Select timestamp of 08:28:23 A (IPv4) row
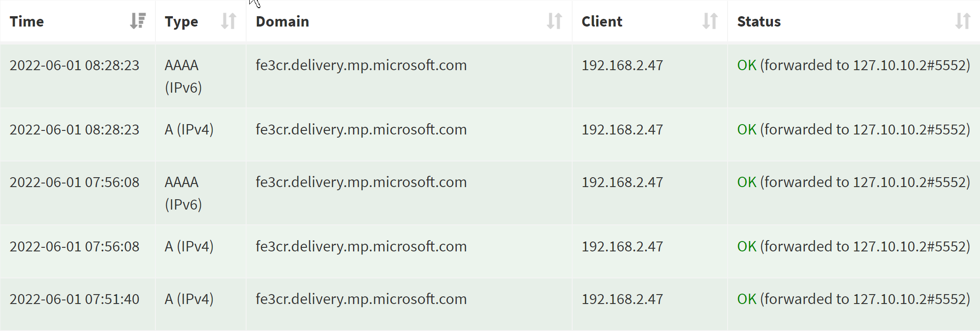980x331 pixels. tap(75, 130)
